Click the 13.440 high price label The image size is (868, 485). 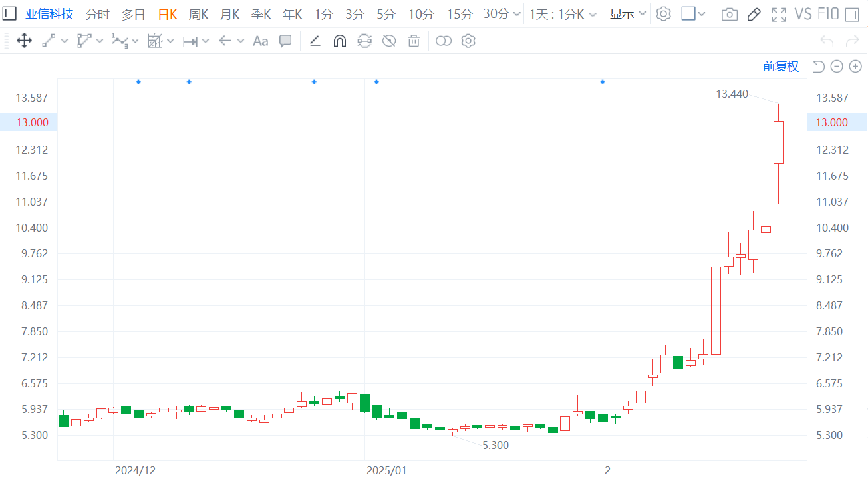732,94
